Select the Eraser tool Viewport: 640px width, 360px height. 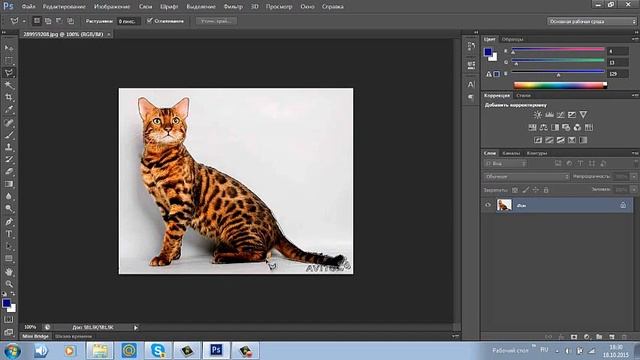click(x=9, y=171)
